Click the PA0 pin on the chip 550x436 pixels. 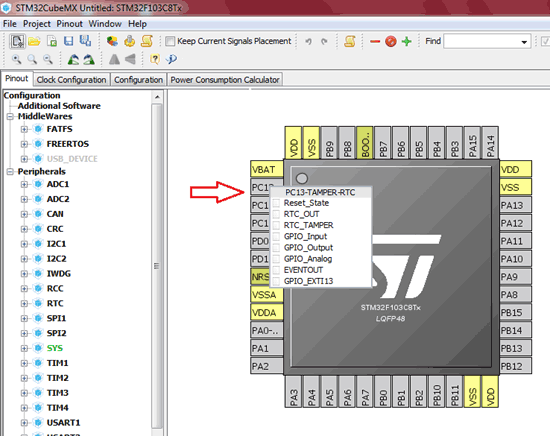point(267,330)
